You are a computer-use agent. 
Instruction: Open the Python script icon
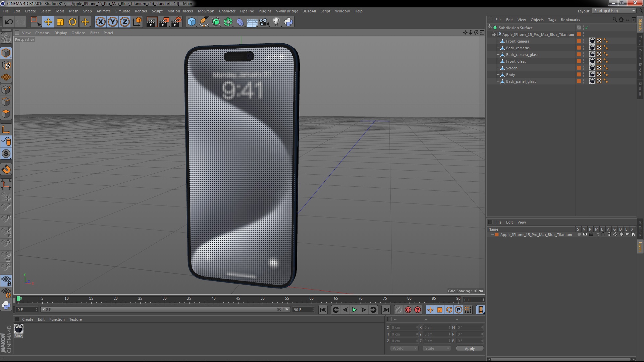(x=288, y=22)
